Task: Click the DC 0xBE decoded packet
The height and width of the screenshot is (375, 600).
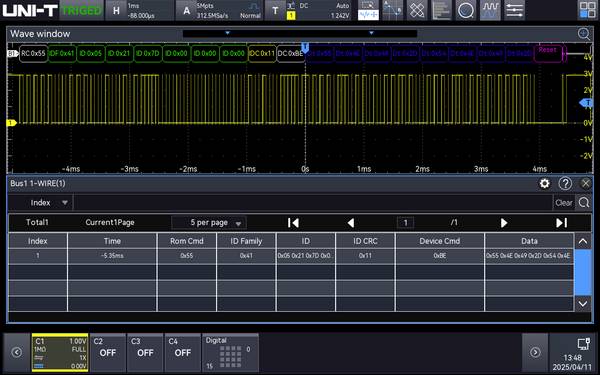Action: click(x=290, y=54)
